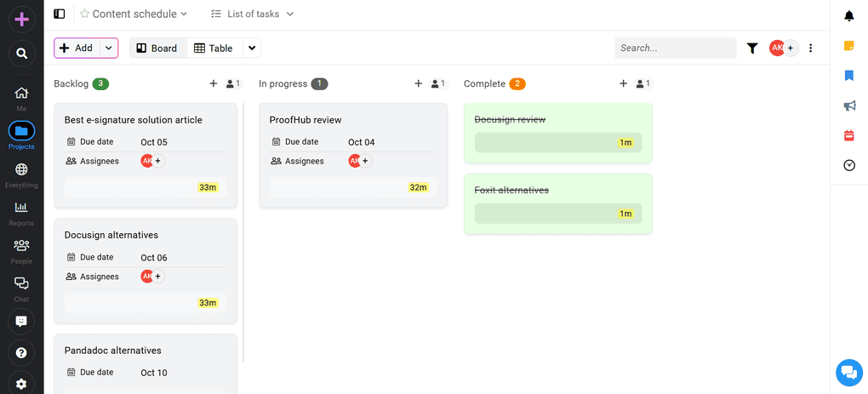Viewport: 868px width, 394px height.
Task: Click in the Search field
Action: [x=676, y=49]
